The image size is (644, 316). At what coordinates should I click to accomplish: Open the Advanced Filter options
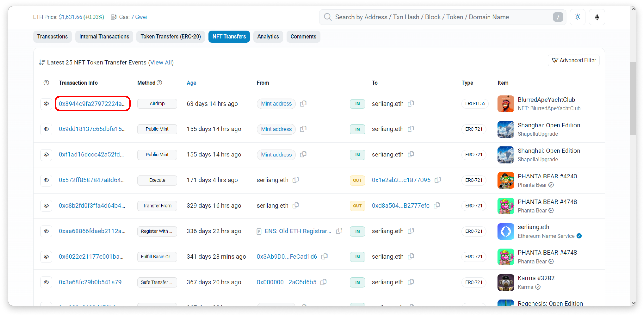coord(574,60)
